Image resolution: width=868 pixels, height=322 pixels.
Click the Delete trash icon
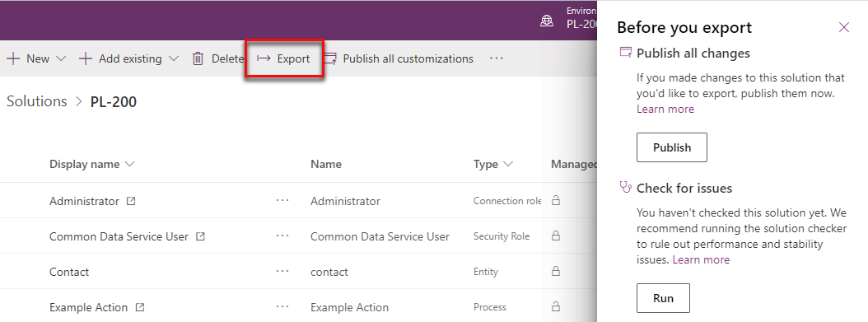pos(198,58)
